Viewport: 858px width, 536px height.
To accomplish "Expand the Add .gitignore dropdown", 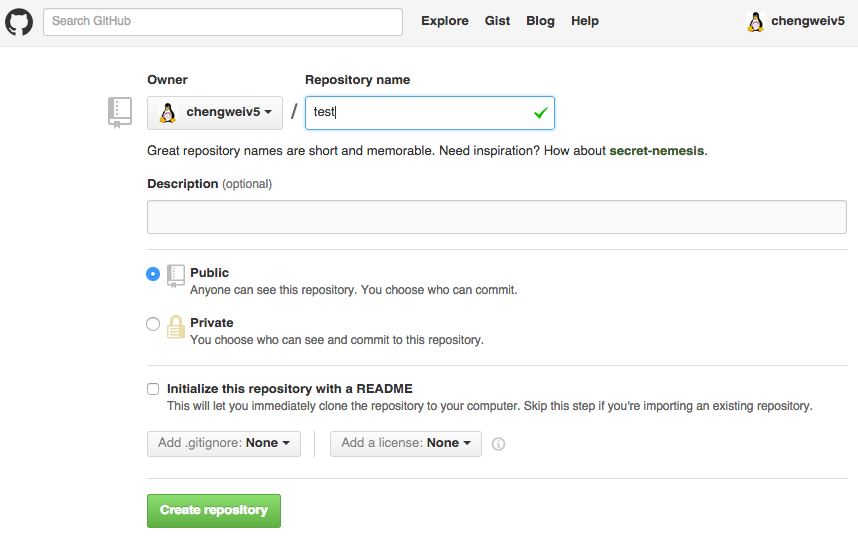I will (x=224, y=443).
